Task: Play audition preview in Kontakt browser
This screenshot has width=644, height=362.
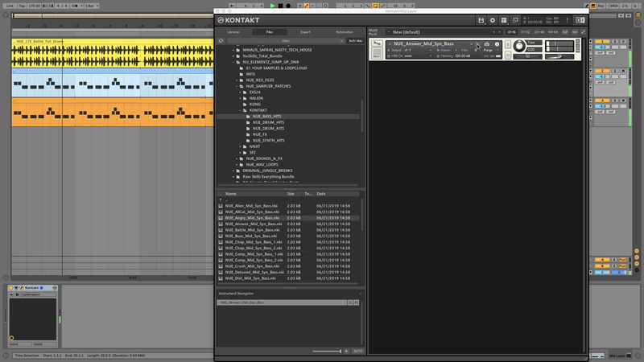Action: 346,352
